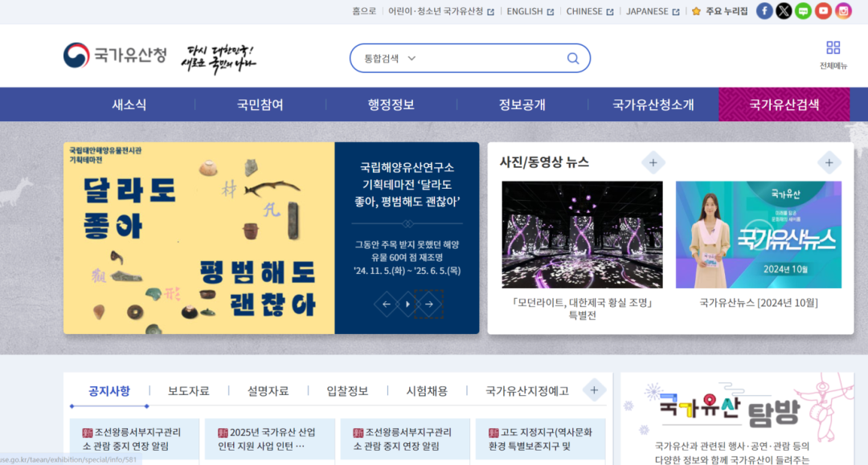Open the 달라도 좋아 exhibition banner image
The image size is (868, 465).
click(199, 238)
